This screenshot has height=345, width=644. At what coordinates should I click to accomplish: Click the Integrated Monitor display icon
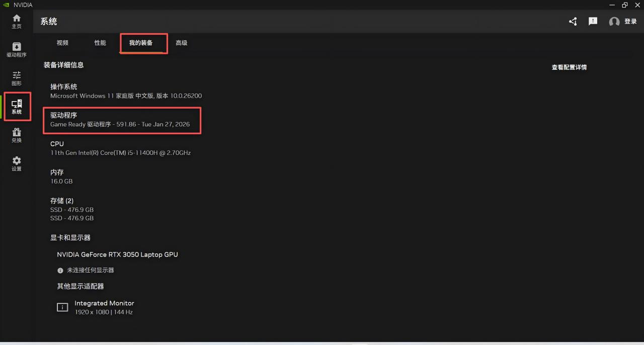(62, 307)
